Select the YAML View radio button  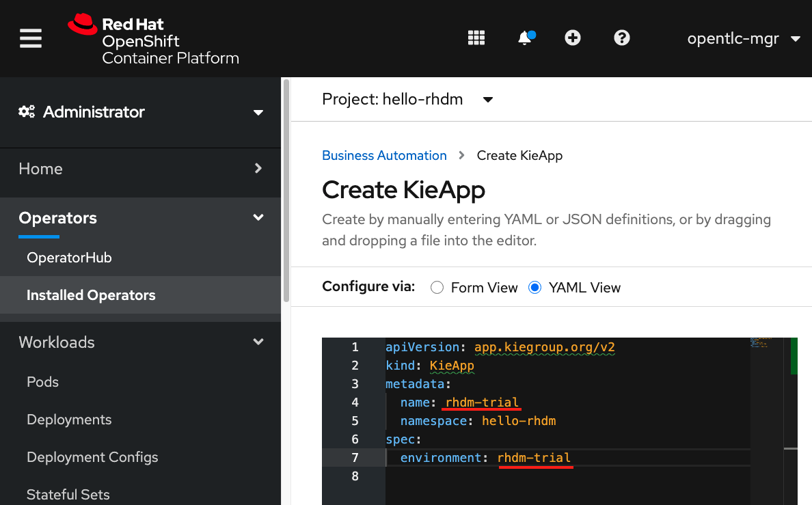tap(535, 288)
